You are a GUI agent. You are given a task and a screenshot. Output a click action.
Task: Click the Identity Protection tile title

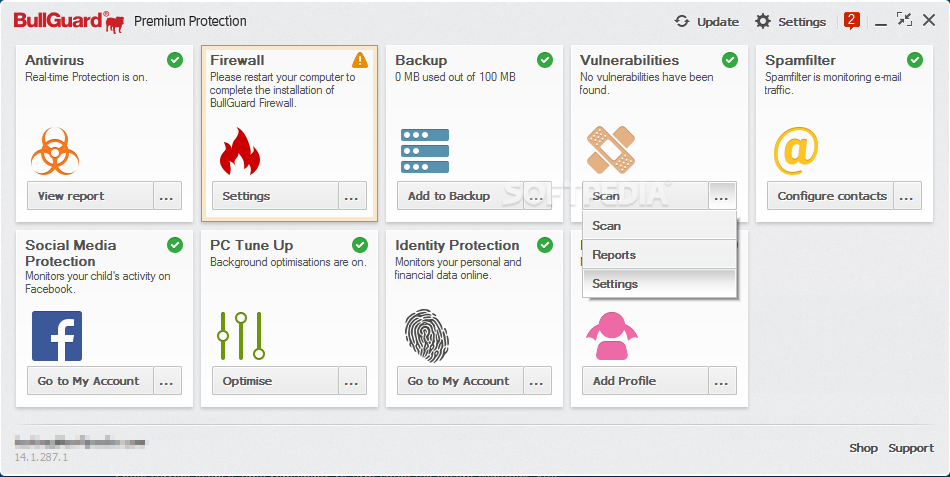point(457,245)
